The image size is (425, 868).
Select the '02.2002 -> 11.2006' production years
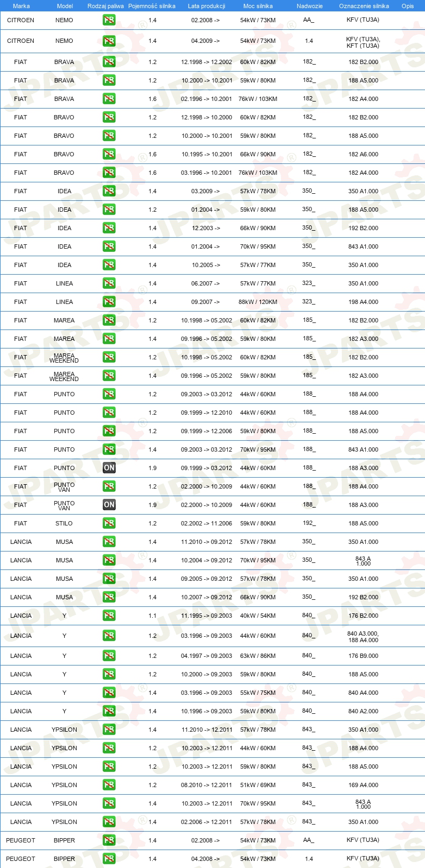point(207,523)
